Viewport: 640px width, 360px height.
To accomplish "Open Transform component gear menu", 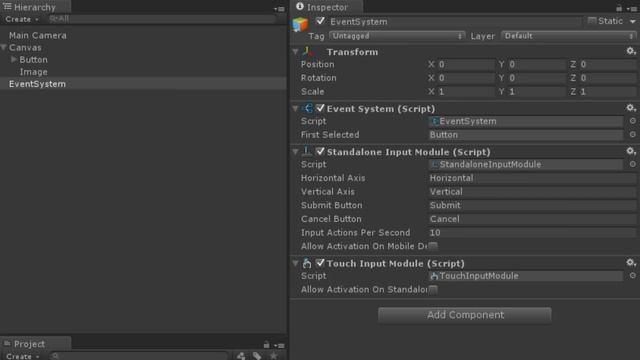I will (631, 51).
